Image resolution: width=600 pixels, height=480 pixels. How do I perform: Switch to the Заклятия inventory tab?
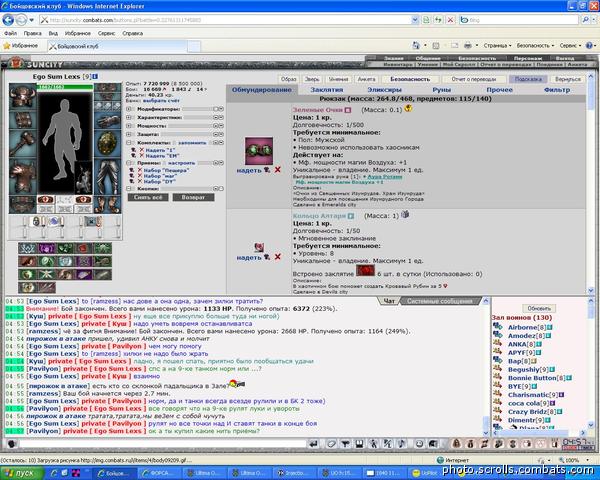326,90
